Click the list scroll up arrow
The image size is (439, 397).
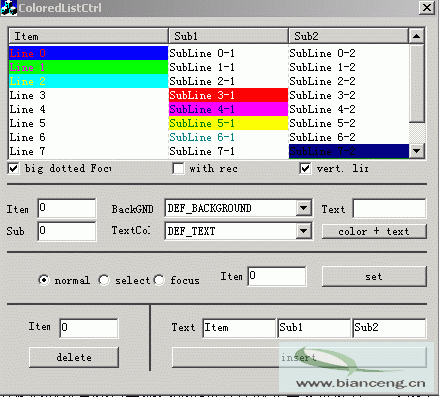pos(416,36)
